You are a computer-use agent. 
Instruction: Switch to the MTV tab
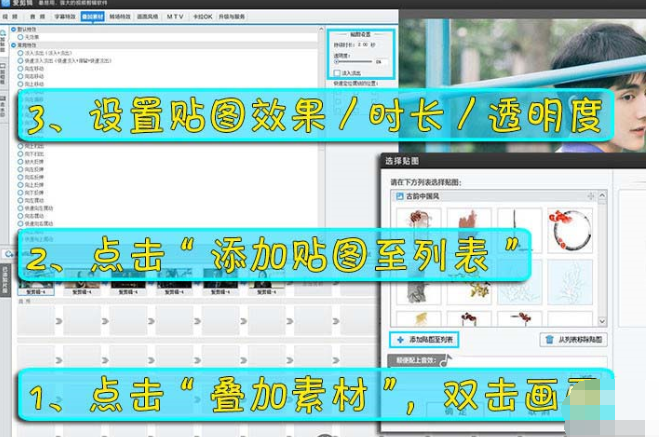pyautogui.click(x=175, y=18)
